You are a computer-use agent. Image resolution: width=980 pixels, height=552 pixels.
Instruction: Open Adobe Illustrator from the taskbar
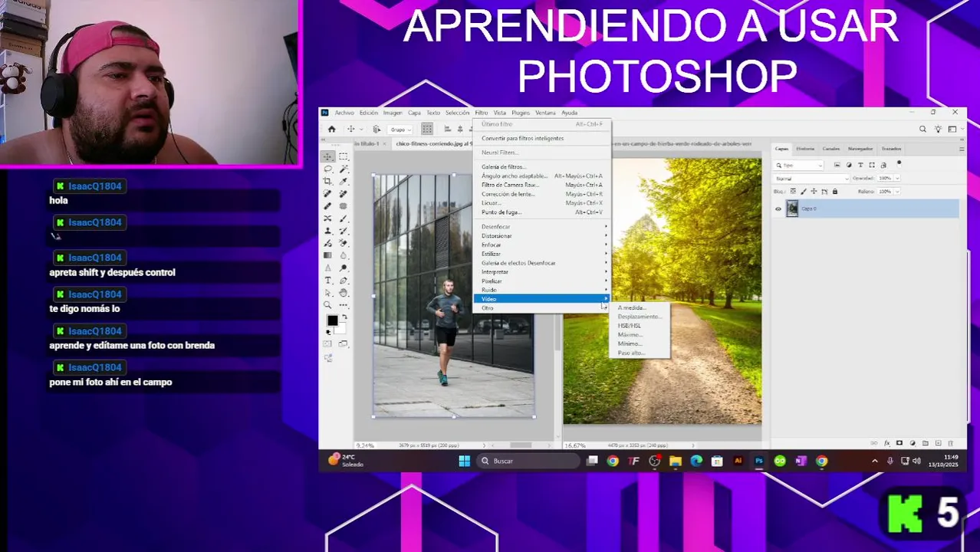[738, 461]
